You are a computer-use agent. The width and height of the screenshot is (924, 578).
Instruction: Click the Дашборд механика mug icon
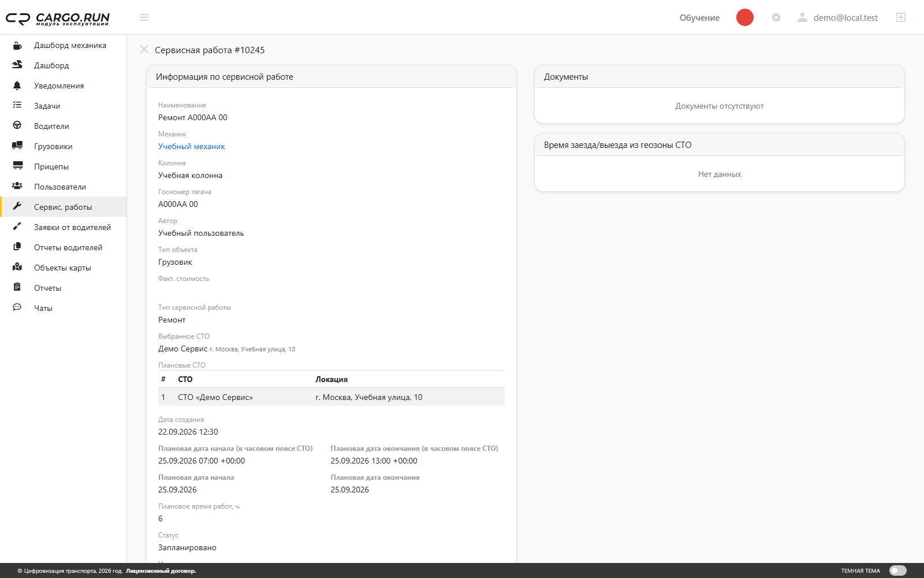click(17, 45)
